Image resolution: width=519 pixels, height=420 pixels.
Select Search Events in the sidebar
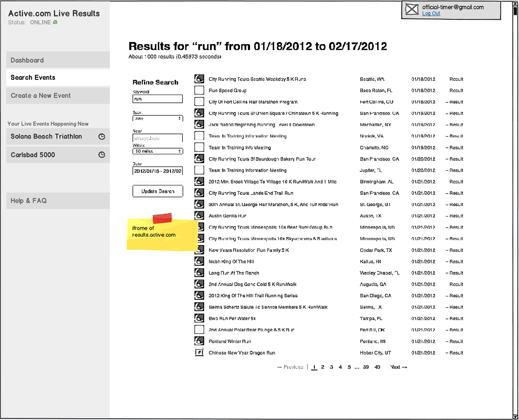tap(58, 78)
